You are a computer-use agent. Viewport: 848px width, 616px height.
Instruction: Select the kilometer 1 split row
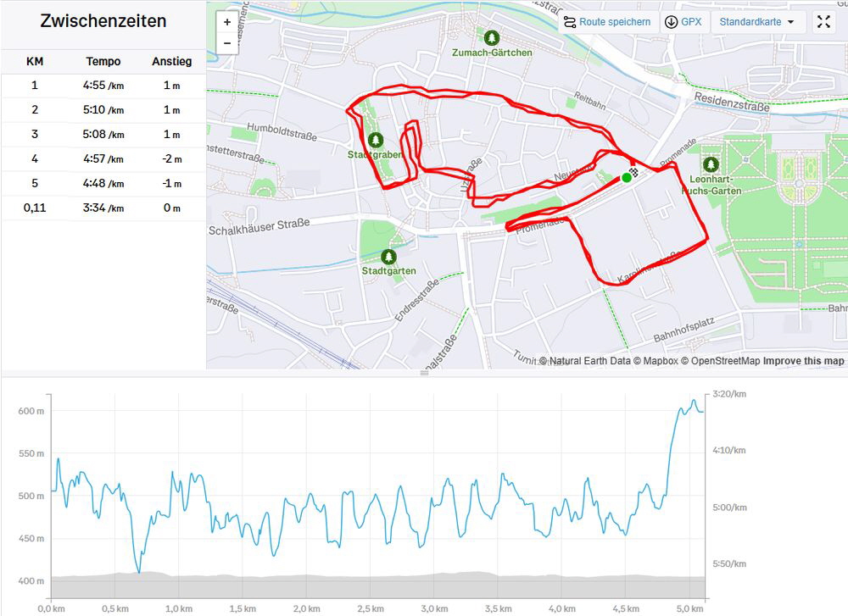(103, 86)
